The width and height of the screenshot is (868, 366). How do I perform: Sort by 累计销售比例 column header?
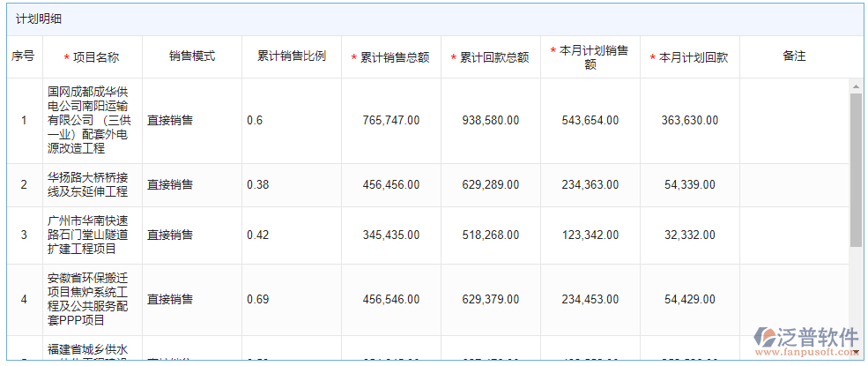(292, 56)
